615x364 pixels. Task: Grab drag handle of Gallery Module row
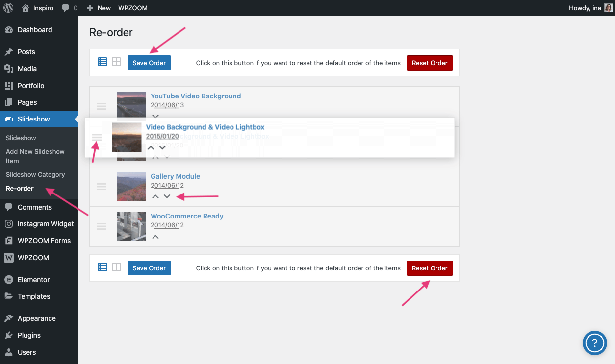tap(102, 187)
